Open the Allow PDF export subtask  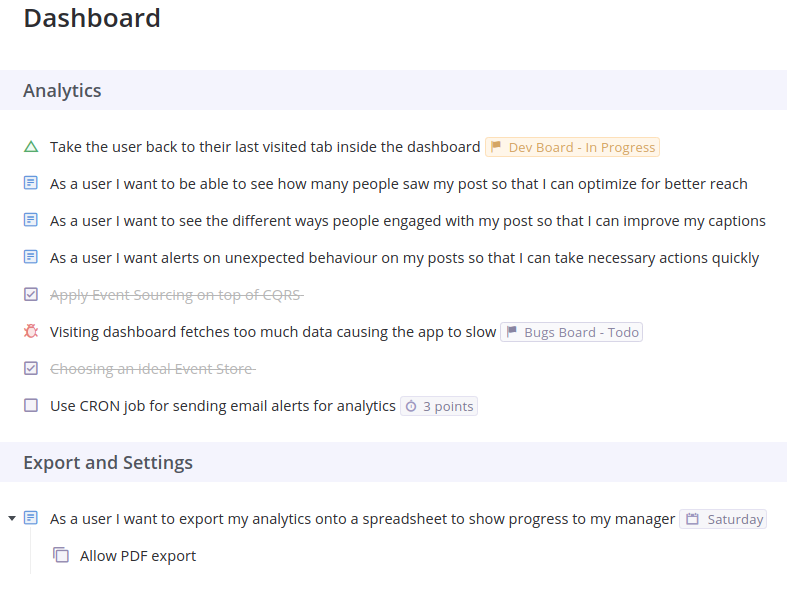pyautogui.click(x=138, y=556)
